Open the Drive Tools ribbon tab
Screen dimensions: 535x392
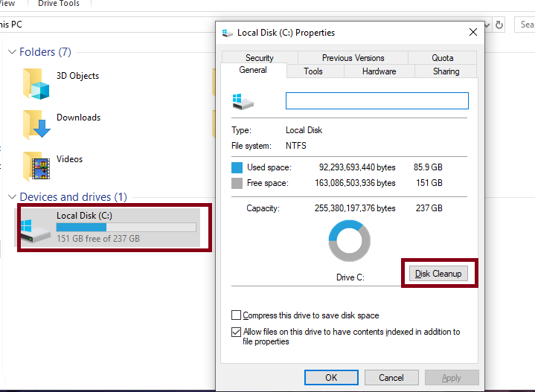[x=59, y=4]
